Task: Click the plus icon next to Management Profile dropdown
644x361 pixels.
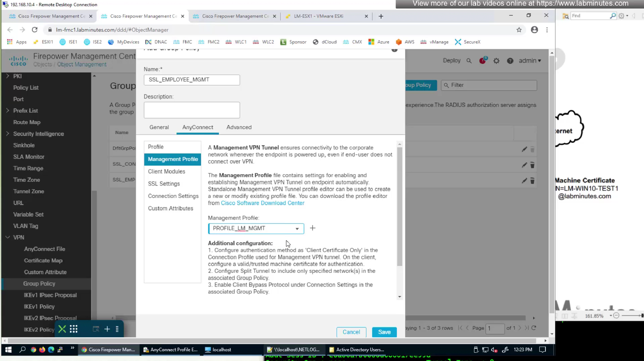Action: [313, 228]
